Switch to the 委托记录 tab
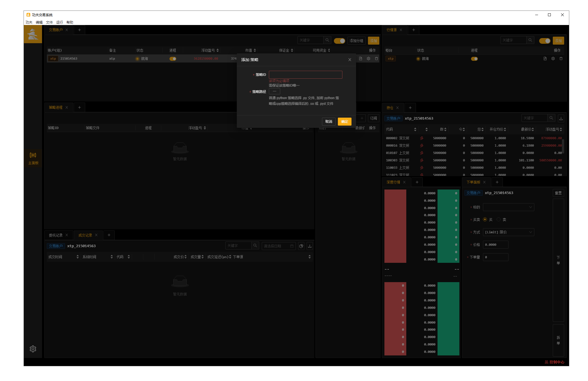 coord(56,235)
